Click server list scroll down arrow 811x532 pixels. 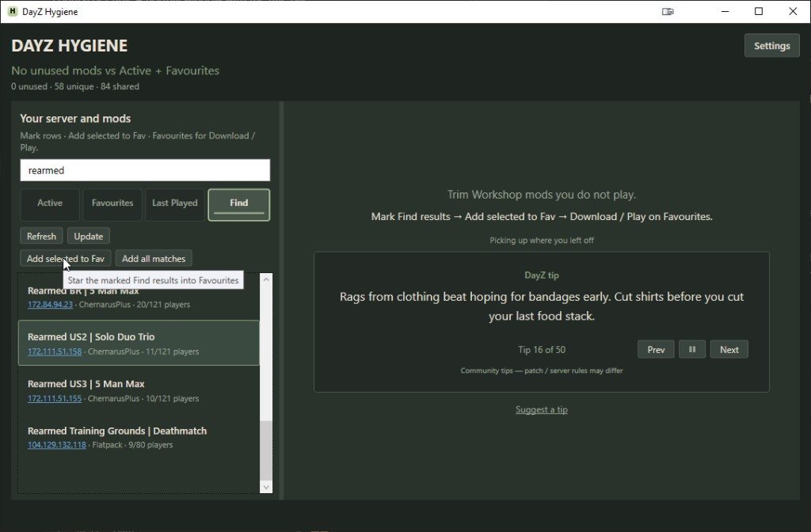[x=266, y=487]
